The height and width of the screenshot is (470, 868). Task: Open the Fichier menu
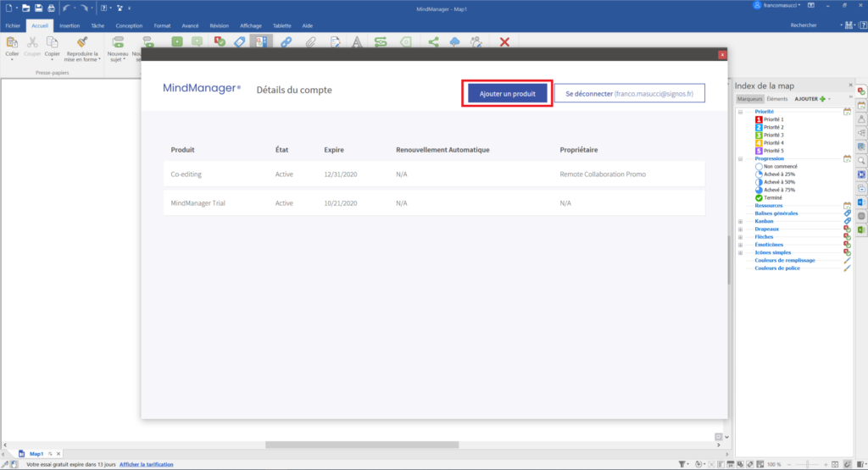[x=13, y=25]
